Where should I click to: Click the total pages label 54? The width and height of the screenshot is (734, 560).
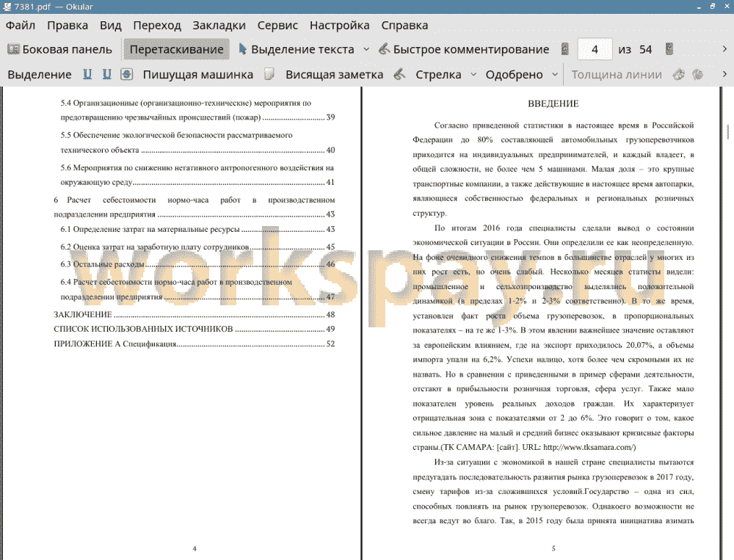point(645,49)
